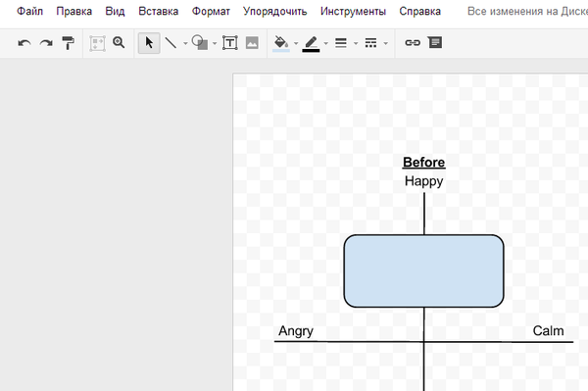Select the 'Before' heading text
The width and height of the screenshot is (588, 391).
click(423, 163)
